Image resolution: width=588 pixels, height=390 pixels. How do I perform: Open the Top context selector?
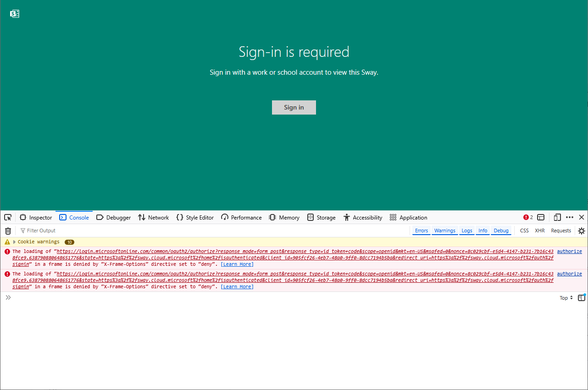tap(566, 298)
